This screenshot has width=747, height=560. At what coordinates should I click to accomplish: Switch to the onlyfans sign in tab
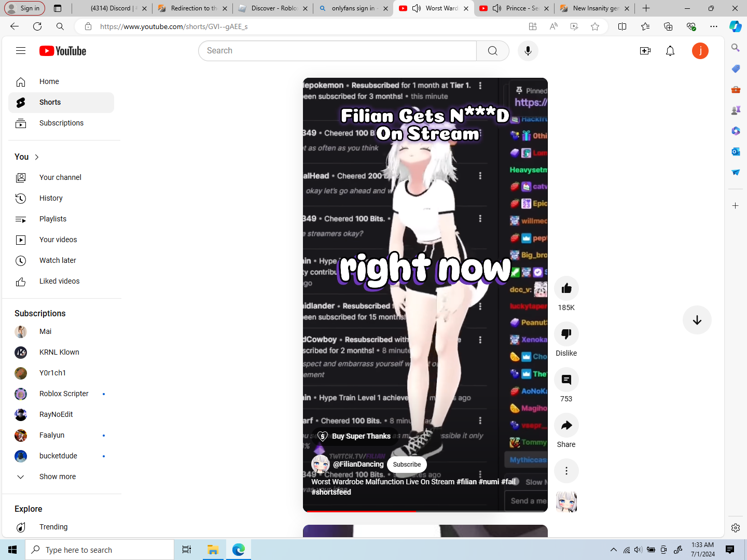coord(353,8)
